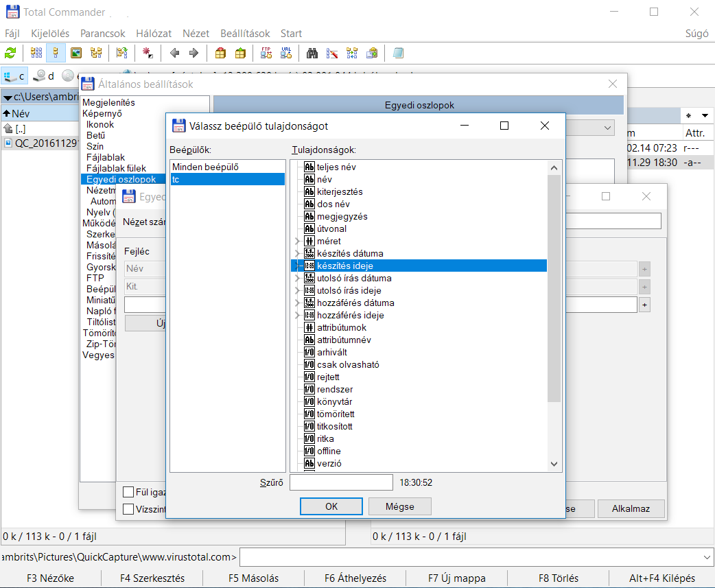Expand the 'hozzáférés dátuma' property node
Image resolution: width=715 pixels, height=588 pixels.
297,303
